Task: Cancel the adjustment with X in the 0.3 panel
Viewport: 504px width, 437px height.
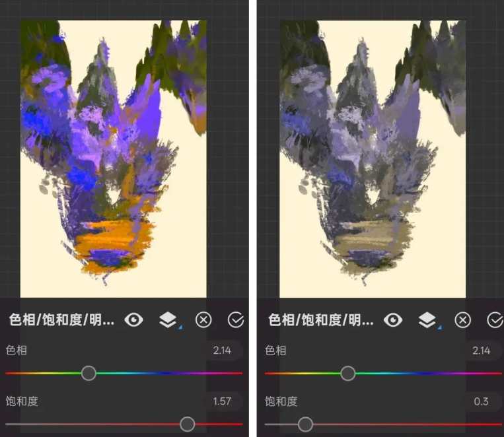Action: [x=463, y=320]
